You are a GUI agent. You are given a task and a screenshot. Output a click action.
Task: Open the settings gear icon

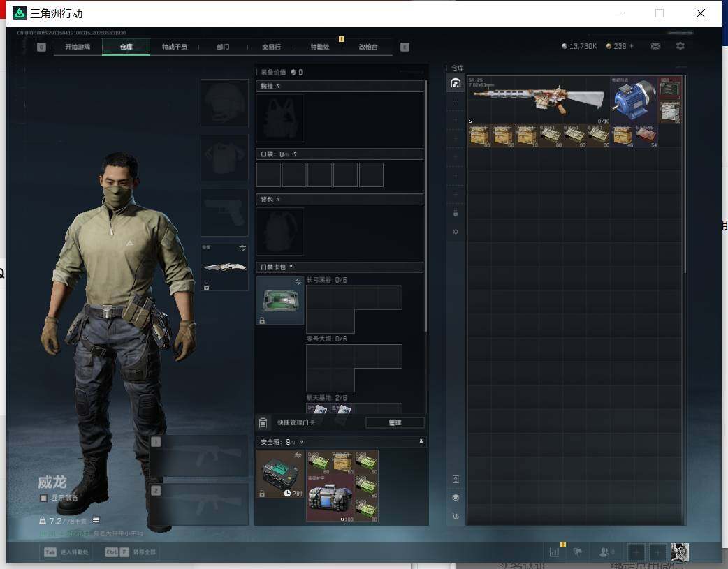(x=680, y=46)
